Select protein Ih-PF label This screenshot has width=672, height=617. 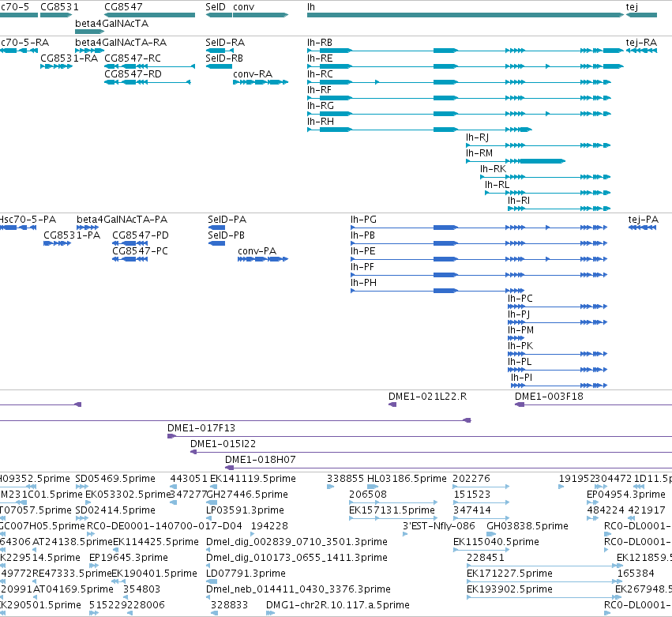[362, 267]
